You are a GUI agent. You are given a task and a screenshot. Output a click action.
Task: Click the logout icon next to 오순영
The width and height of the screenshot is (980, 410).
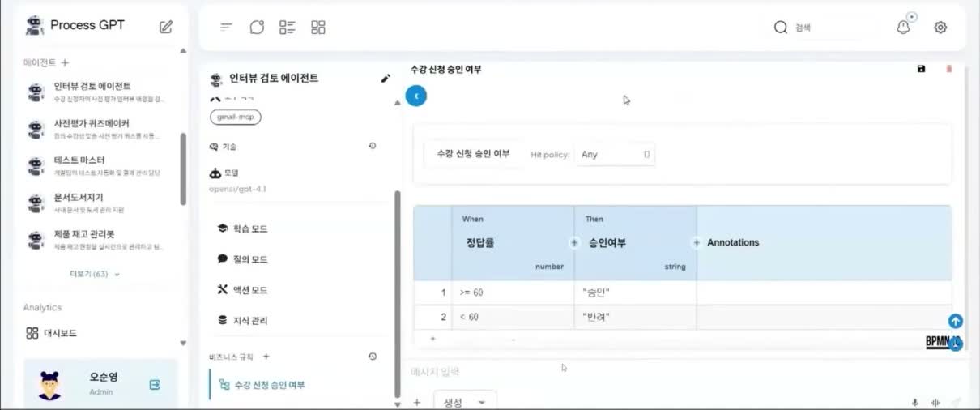[155, 385]
